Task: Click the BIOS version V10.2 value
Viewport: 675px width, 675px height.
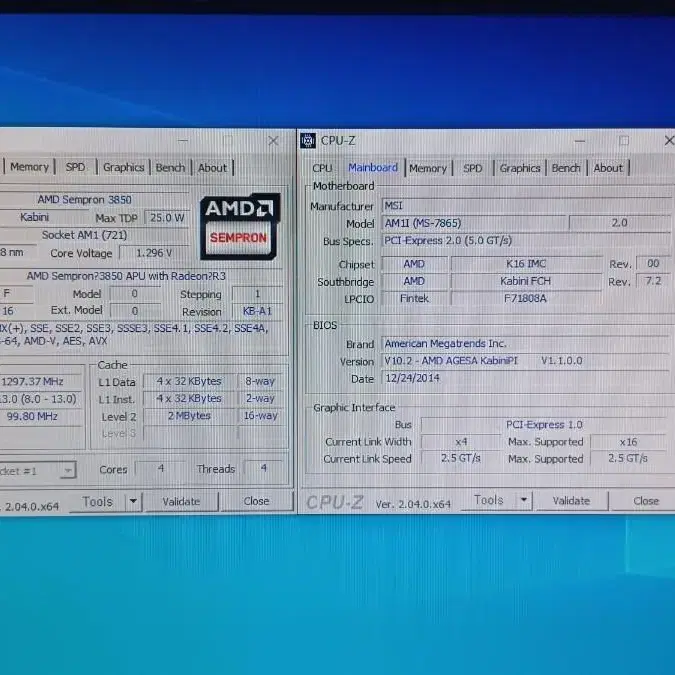Action: coord(526,361)
